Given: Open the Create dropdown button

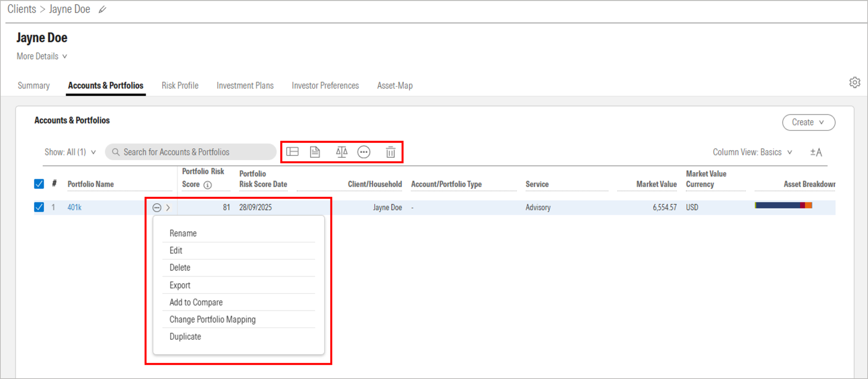Looking at the screenshot, I should click(x=809, y=122).
